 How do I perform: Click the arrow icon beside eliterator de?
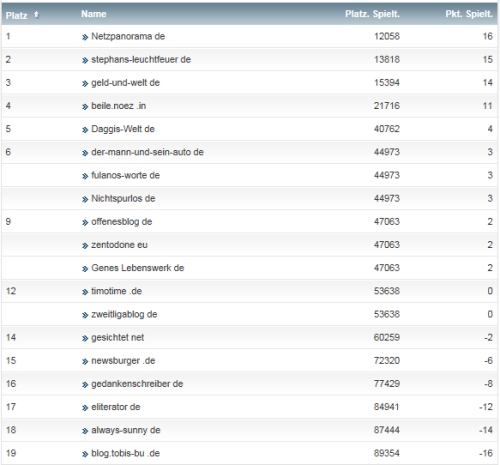pyautogui.click(x=85, y=408)
